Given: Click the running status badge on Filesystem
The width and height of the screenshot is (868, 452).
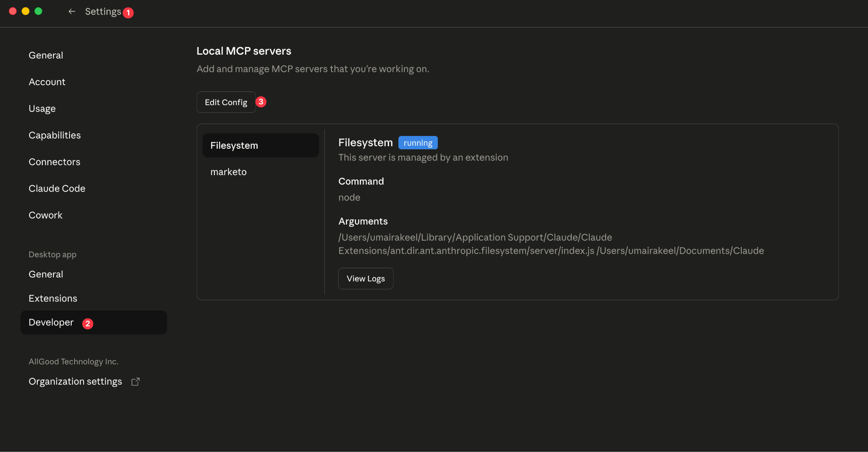Looking at the screenshot, I should [x=418, y=143].
